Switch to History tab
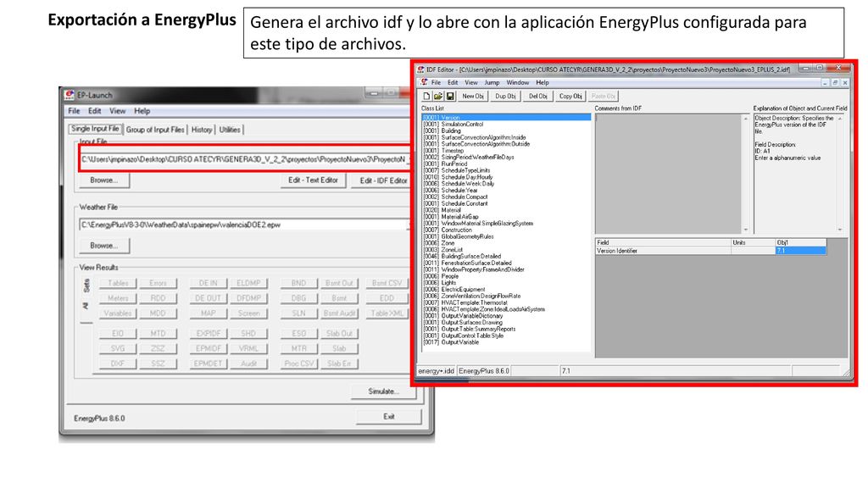 point(202,130)
